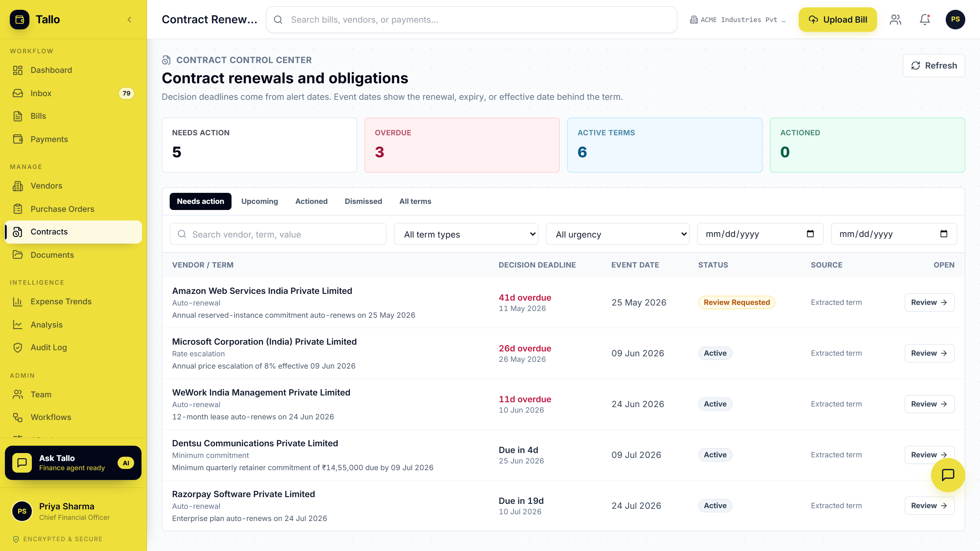This screenshot has width=980, height=551.
Task: Click the Actioned summary card
Action: coord(867,145)
